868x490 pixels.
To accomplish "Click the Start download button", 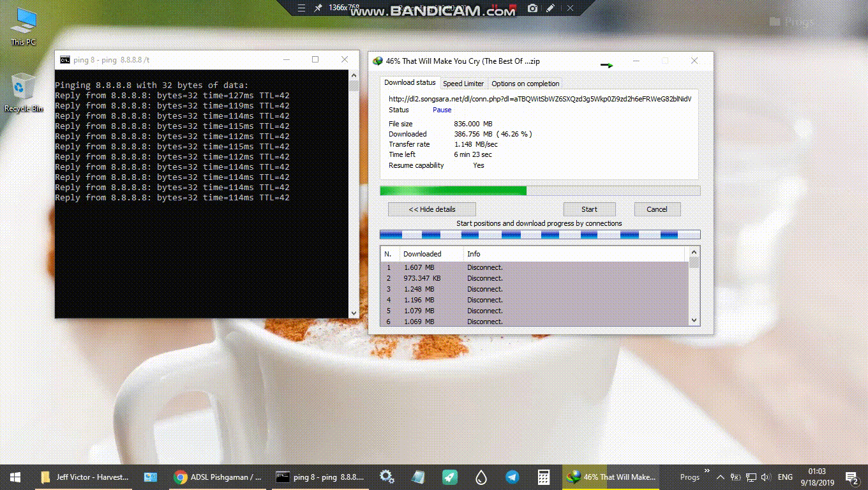I will pyautogui.click(x=589, y=209).
